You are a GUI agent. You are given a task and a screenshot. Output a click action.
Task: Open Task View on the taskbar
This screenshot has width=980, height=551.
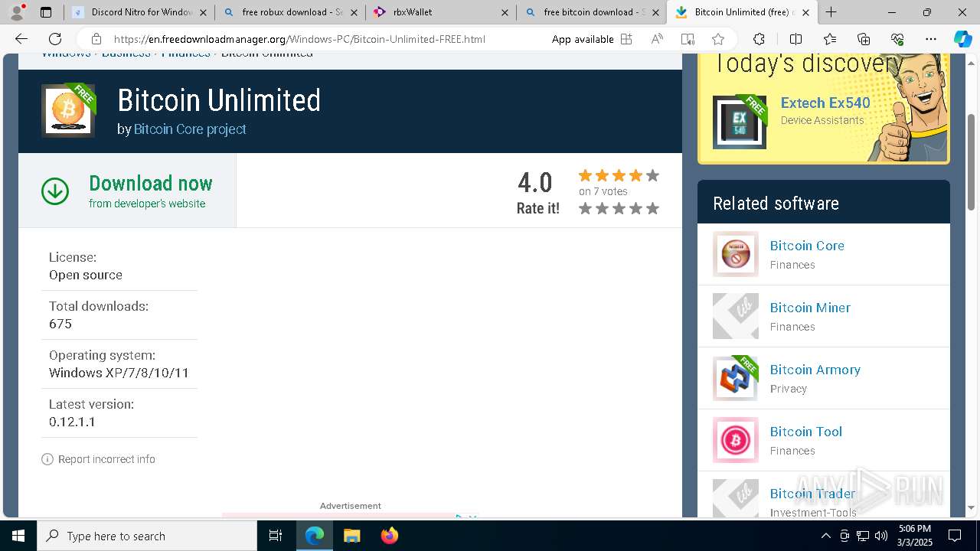point(276,536)
